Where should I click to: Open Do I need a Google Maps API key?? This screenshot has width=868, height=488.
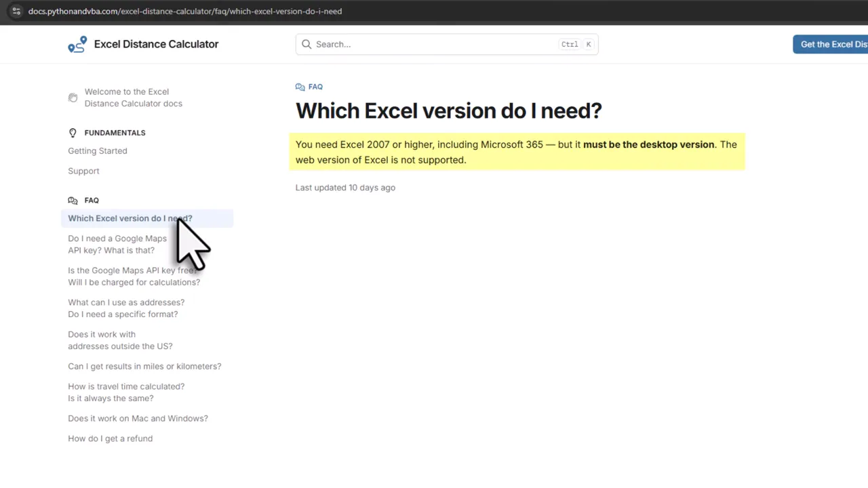(x=117, y=244)
